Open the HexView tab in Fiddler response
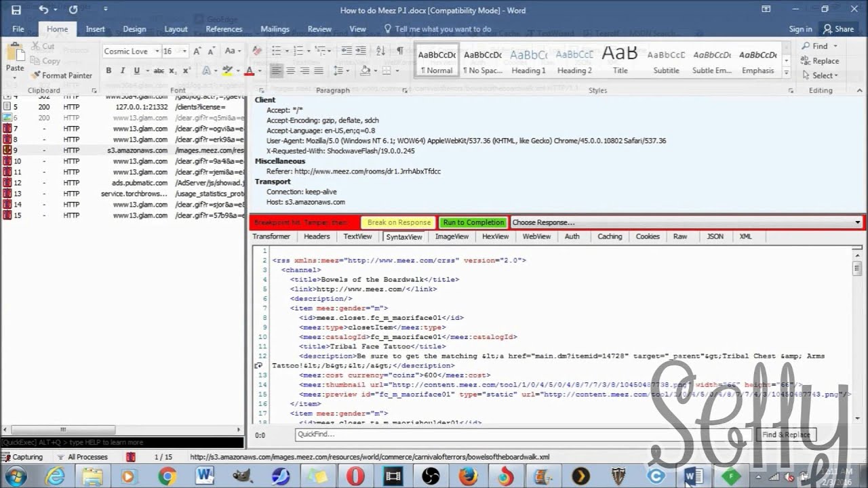This screenshot has width=868, height=488. tap(495, 237)
